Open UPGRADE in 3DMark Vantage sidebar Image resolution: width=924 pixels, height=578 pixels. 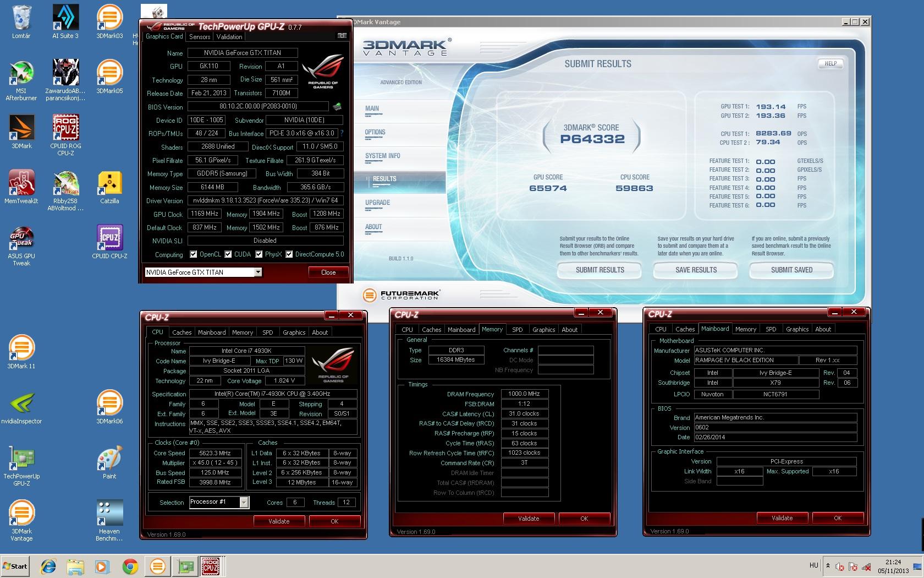(378, 203)
